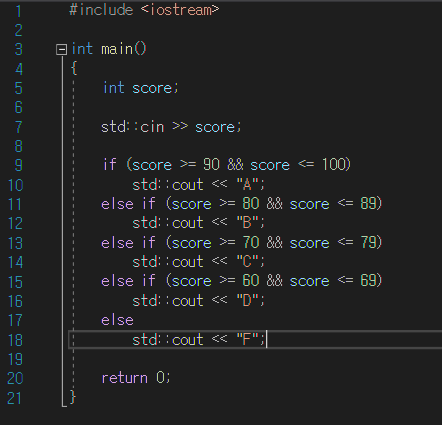Click line number 5 in gutter
The width and height of the screenshot is (442, 425).
tap(19, 88)
